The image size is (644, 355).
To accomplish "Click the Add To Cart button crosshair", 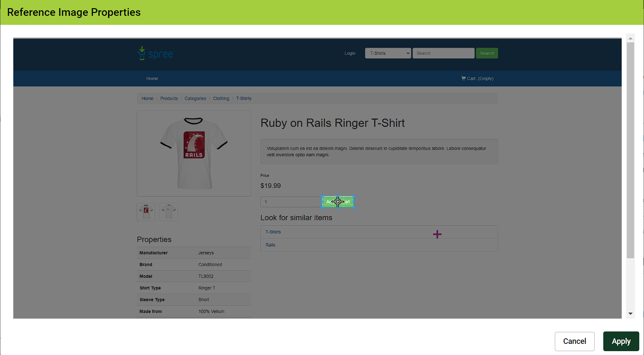I will (x=338, y=202).
